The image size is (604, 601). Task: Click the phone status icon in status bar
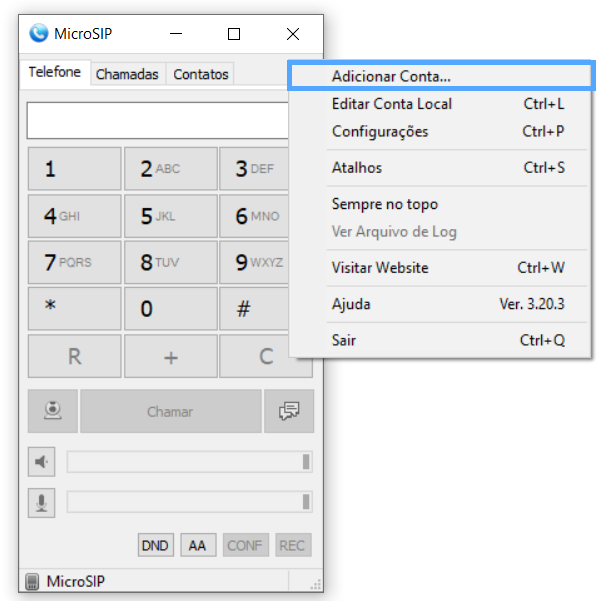(32, 581)
